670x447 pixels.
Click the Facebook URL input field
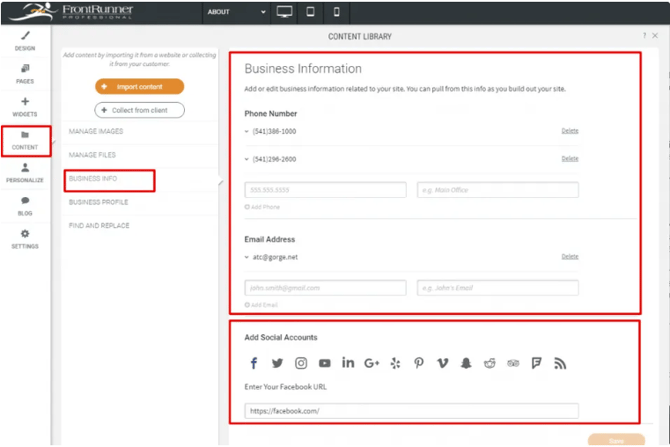click(411, 411)
